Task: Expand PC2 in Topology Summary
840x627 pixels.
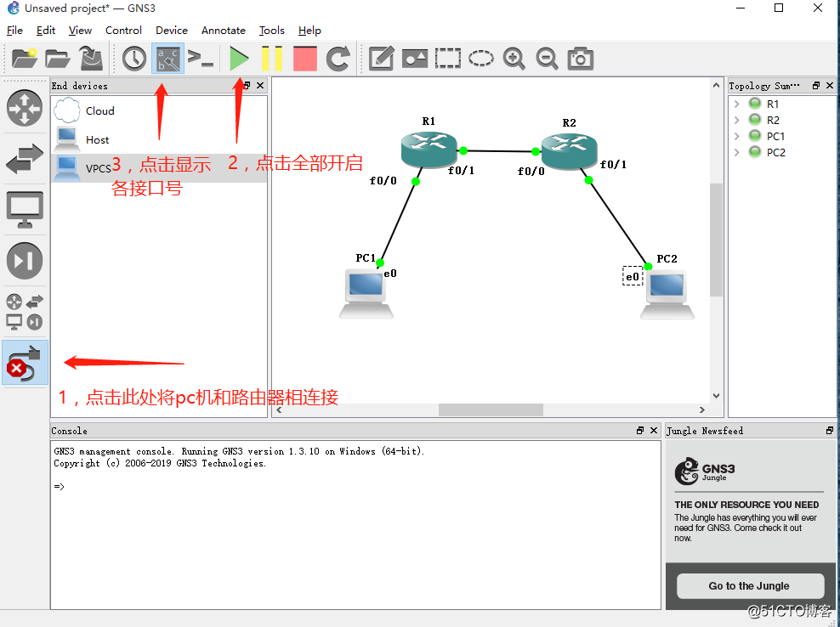Action: (x=737, y=152)
